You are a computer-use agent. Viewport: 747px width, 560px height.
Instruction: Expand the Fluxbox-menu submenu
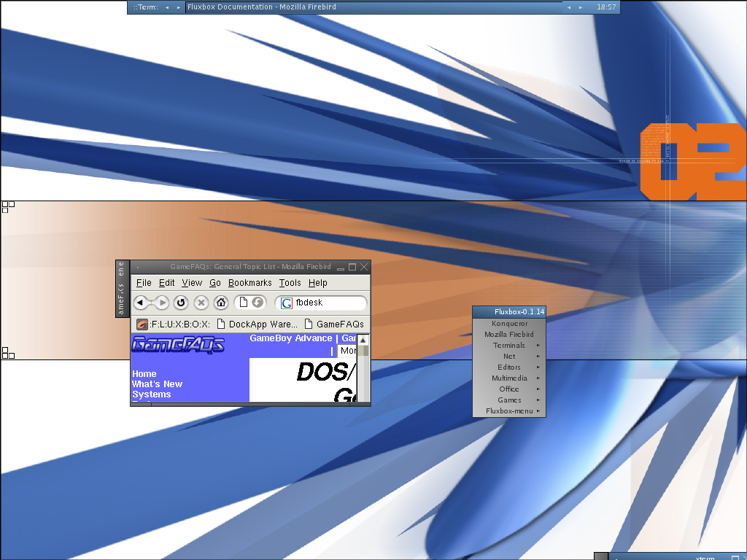[509, 411]
